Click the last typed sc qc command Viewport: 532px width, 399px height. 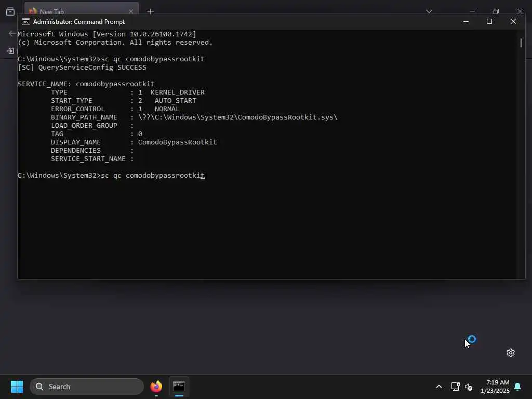pos(153,176)
